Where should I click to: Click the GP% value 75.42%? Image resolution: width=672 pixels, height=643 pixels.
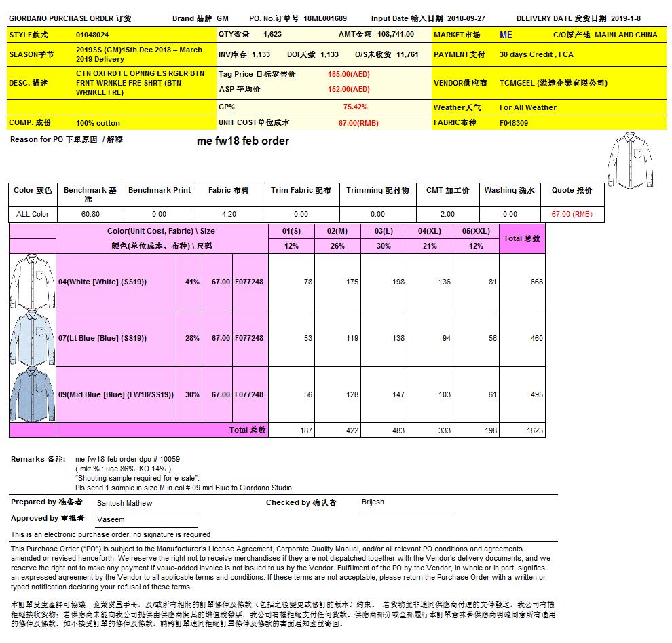tap(355, 107)
